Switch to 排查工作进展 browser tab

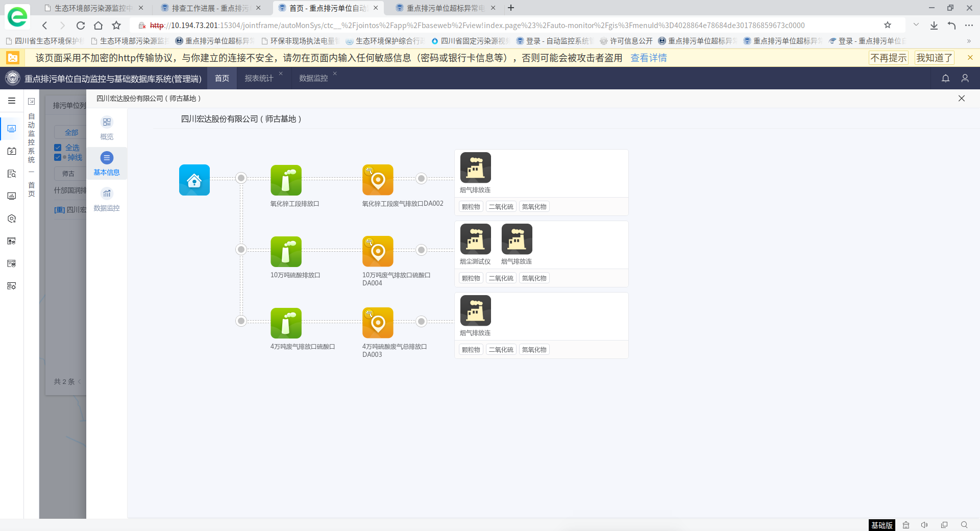point(210,8)
